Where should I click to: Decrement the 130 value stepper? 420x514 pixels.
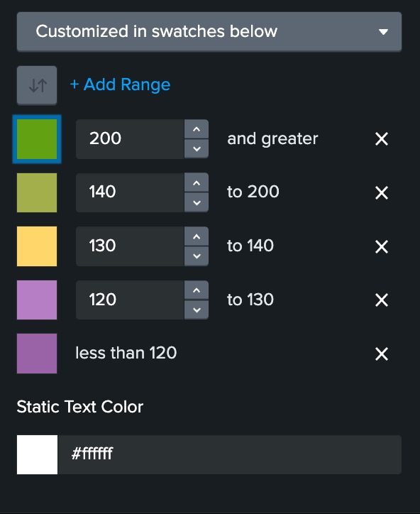[x=197, y=256]
